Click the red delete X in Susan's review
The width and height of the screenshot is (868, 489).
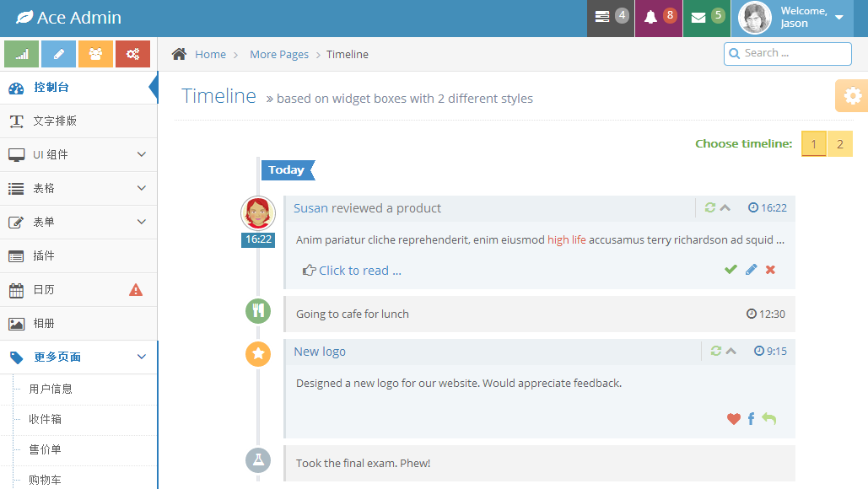point(770,270)
